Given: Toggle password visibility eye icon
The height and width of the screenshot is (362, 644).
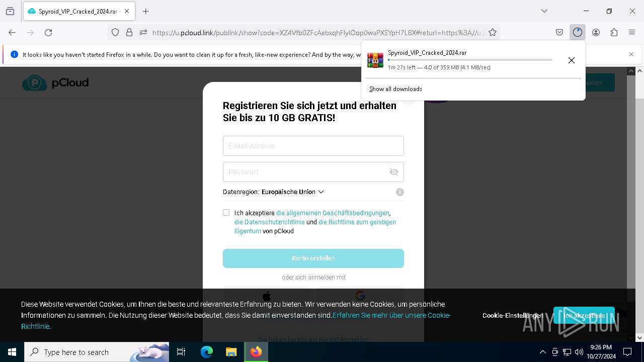Looking at the screenshot, I should pos(394,172).
